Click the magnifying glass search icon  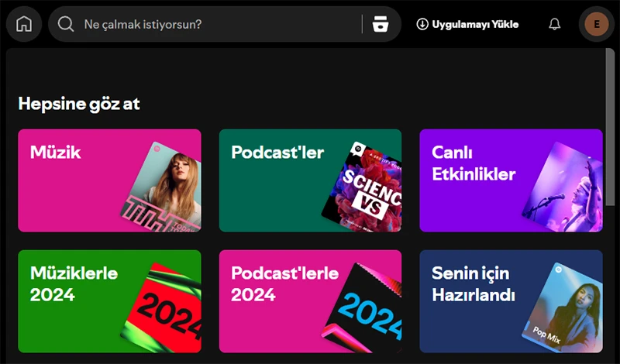(x=66, y=24)
